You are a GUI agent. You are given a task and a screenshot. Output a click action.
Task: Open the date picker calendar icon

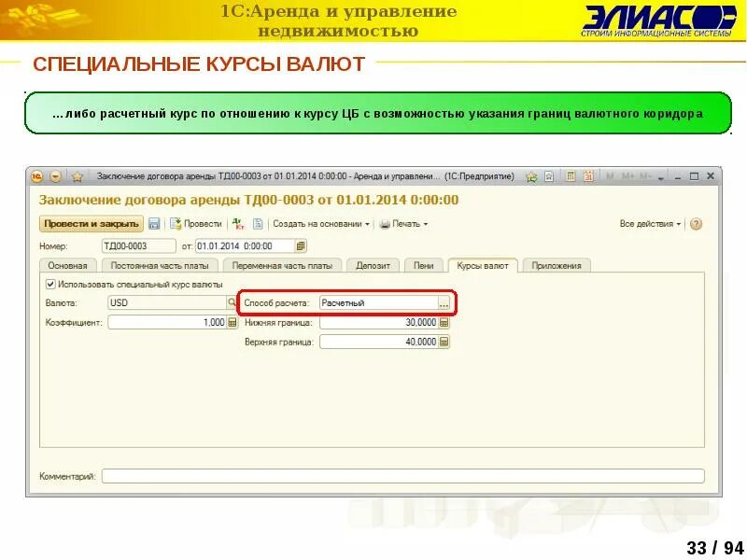(301, 245)
